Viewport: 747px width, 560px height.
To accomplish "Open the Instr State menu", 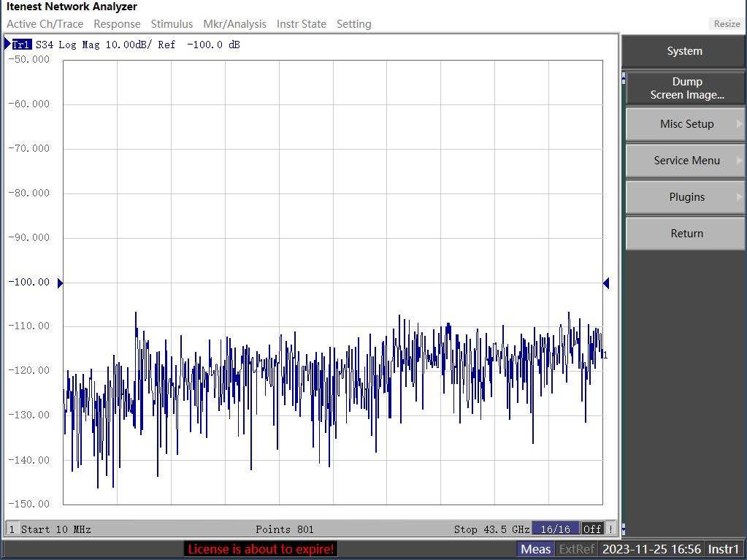I will [x=302, y=24].
